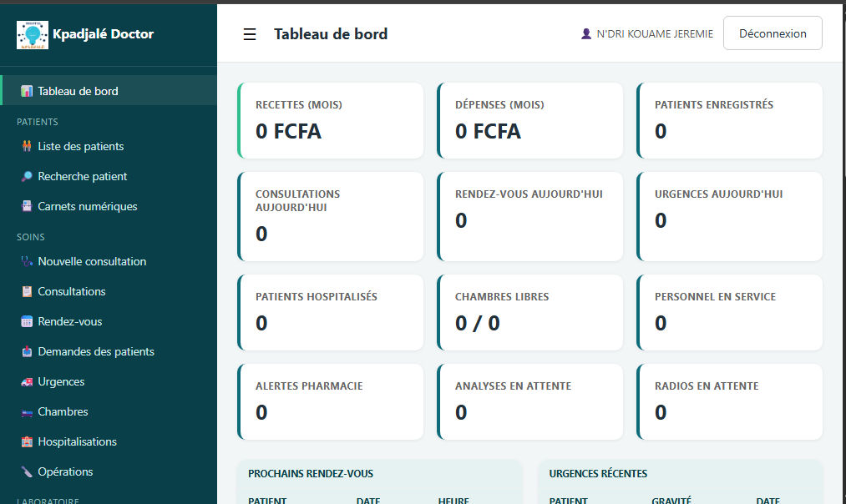This screenshot has width=846, height=504.
Task: Click the Opérations scalpel icon
Action: click(27, 471)
